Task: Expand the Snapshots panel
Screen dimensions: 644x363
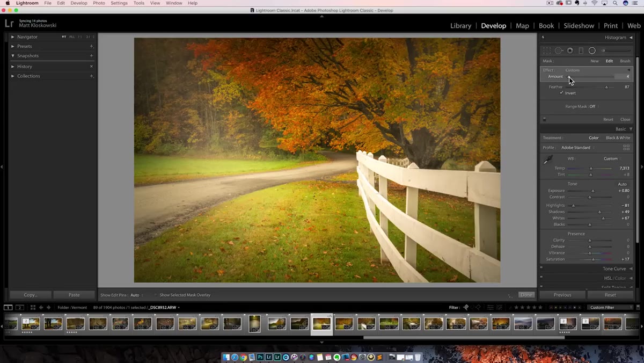Action: [x=12, y=55]
